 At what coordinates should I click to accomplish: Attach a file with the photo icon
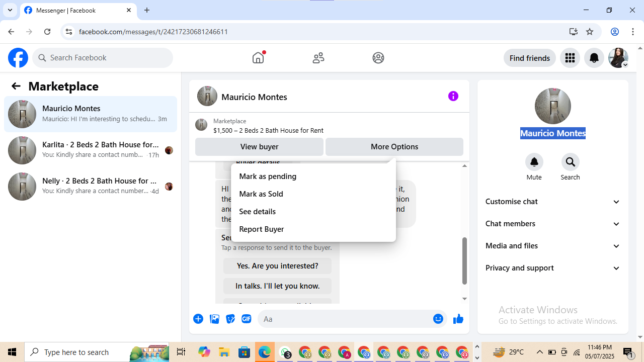(214, 319)
